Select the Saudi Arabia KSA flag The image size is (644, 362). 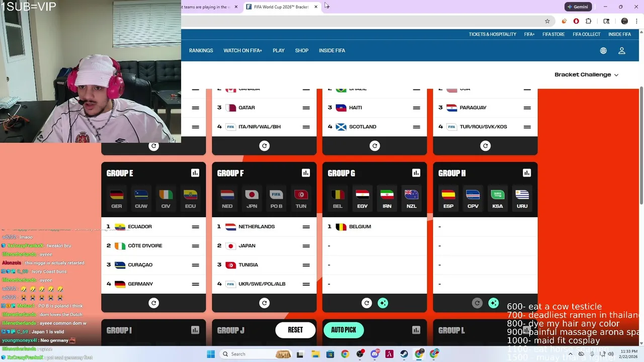498,199
